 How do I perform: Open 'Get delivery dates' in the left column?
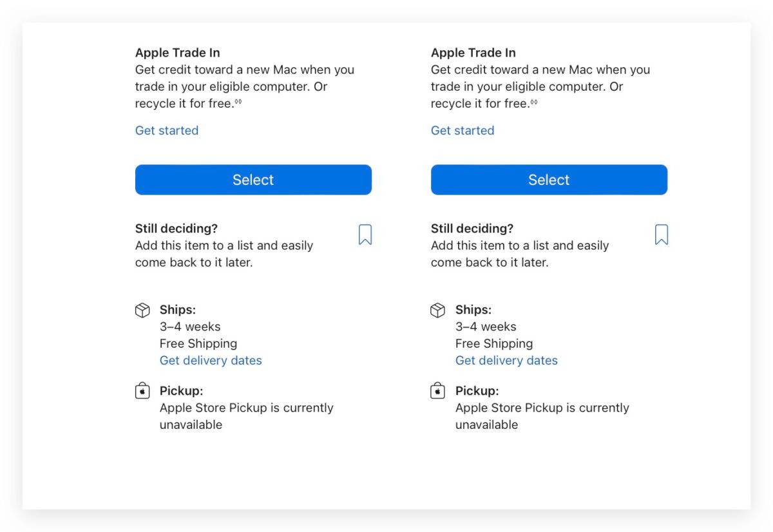(x=211, y=361)
